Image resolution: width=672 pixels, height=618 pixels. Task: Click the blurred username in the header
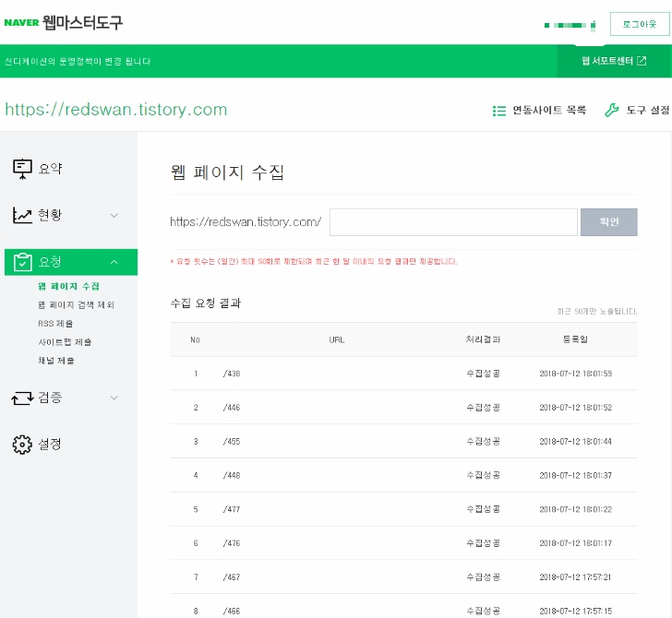tap(570, 25)
